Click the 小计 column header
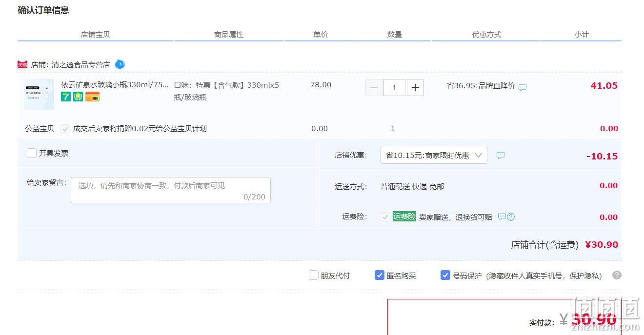This screenshot has height=335, width=644. 582,35
